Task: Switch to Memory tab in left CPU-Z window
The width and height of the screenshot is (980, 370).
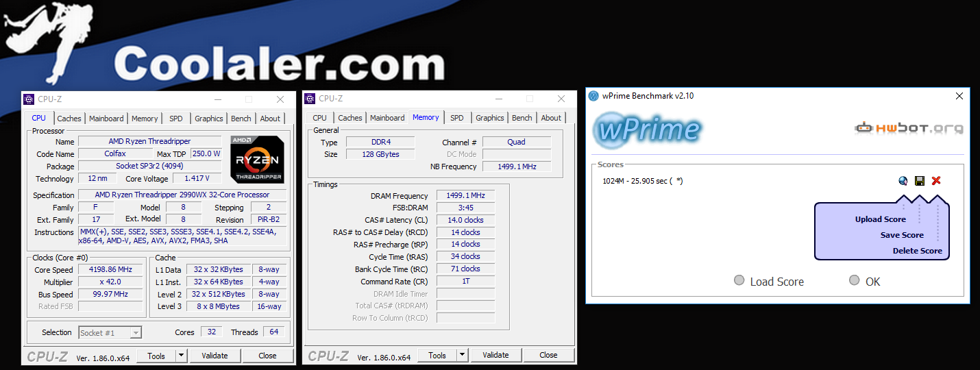Action: tap(145, 119)
